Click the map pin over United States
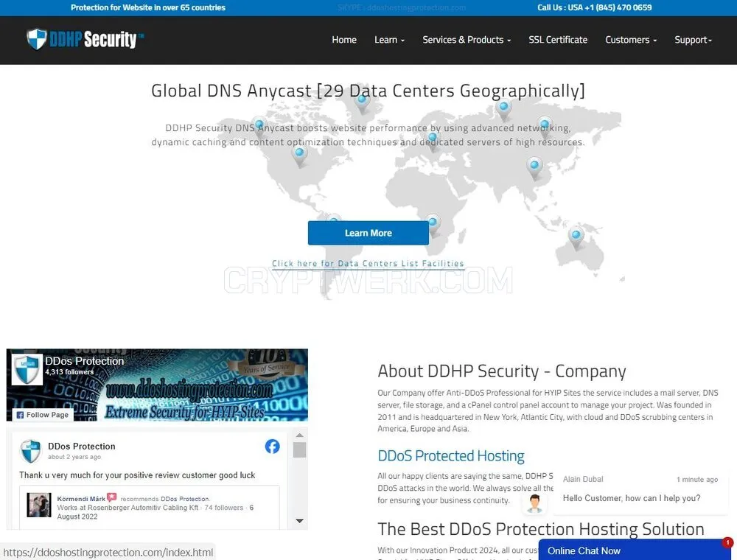737x560 pixels. click(299, 155)
